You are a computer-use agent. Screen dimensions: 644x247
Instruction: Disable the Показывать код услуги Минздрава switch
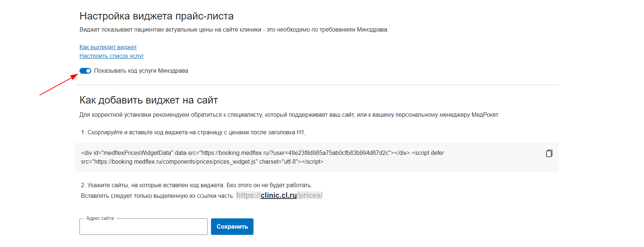coord(85,71)
